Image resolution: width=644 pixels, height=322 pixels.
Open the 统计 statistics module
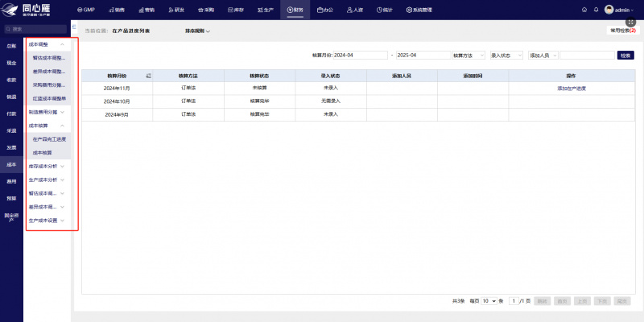tap(385, 10)
